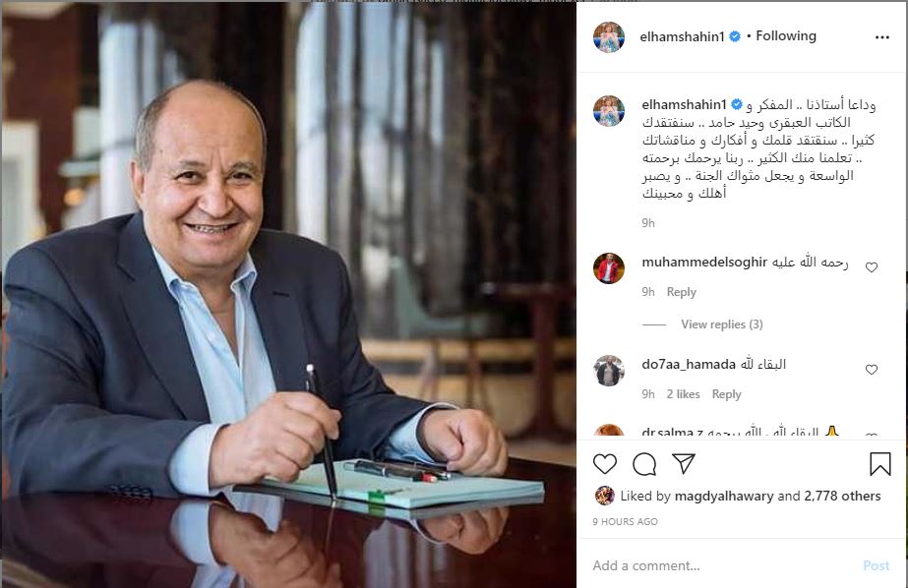Open the three-dot more options menu
908x588 pixels.
pyautogui.click(x=882, y=37)
